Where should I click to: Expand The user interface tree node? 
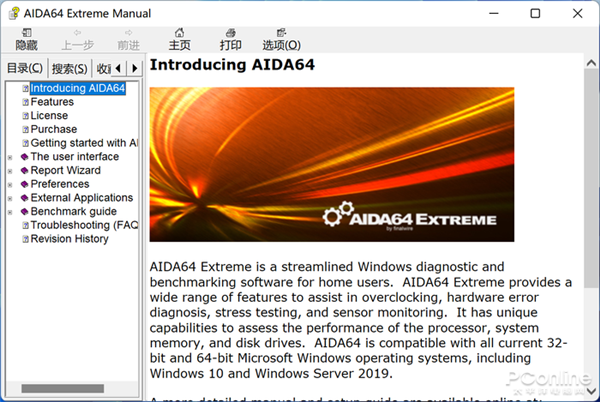[x=10, y=157]
